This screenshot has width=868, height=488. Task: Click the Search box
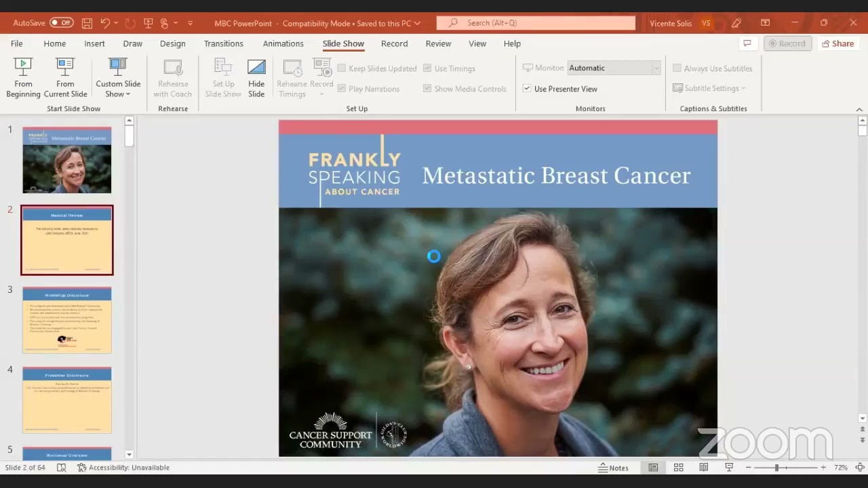[x=536, y=23]
